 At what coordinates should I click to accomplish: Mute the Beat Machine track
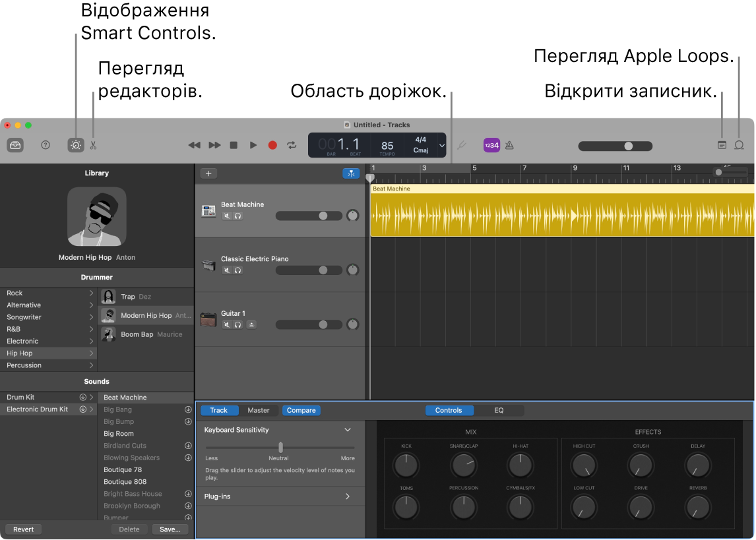pos(227,216)
